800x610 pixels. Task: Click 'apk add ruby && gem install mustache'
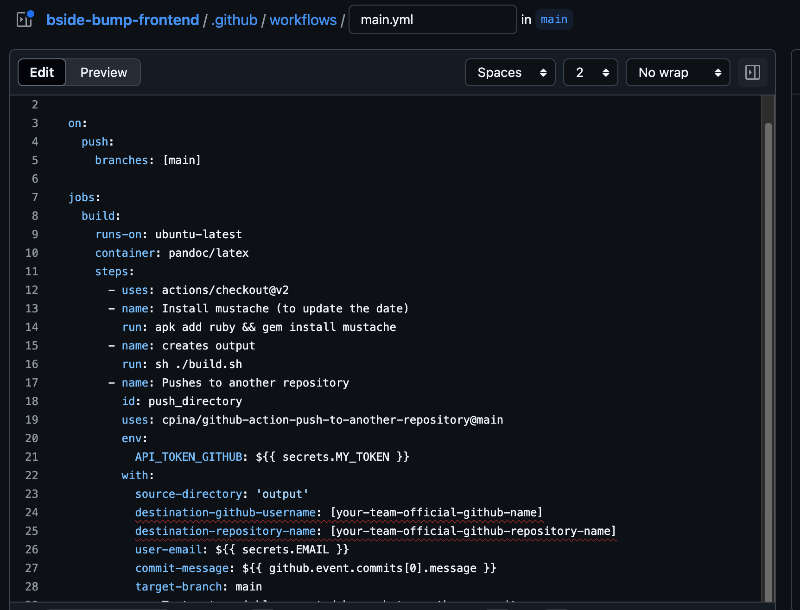coord(276,327)
